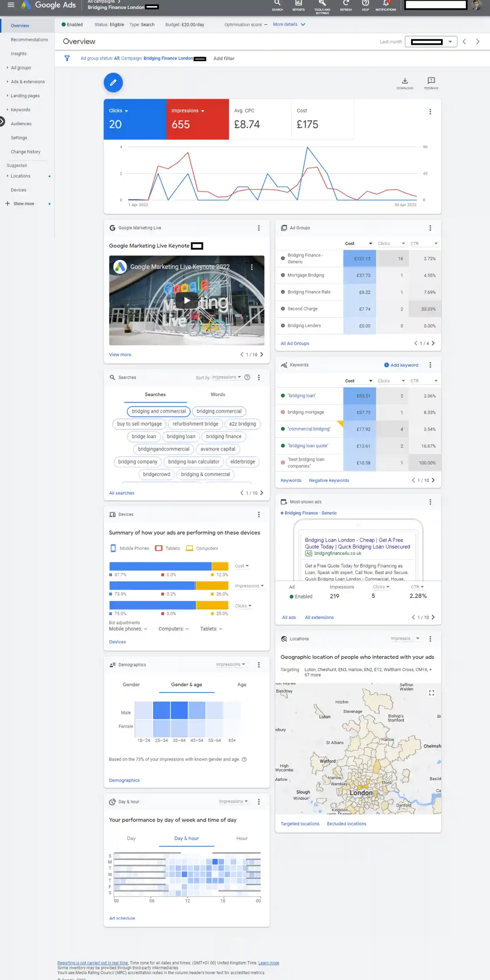Screen dimensions: 490x980
Task: Play the Google Marketing Live Keynote video
Action: [187, 301]
